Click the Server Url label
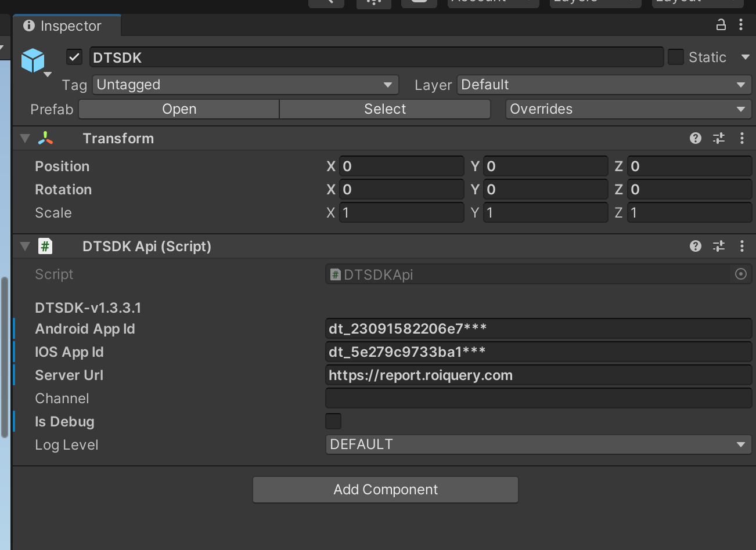Image resolution: width=756 pixels, height=550 pixels. coord(69,375)
